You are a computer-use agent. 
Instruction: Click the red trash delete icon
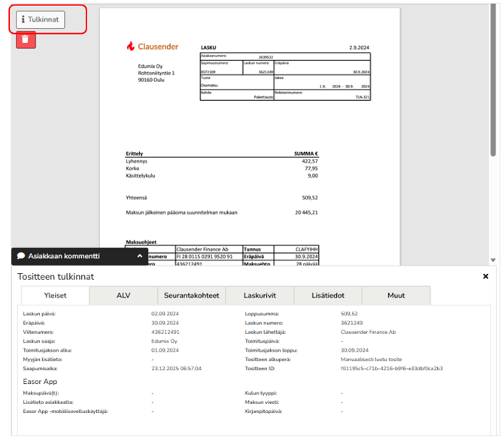tap(26, 40)
